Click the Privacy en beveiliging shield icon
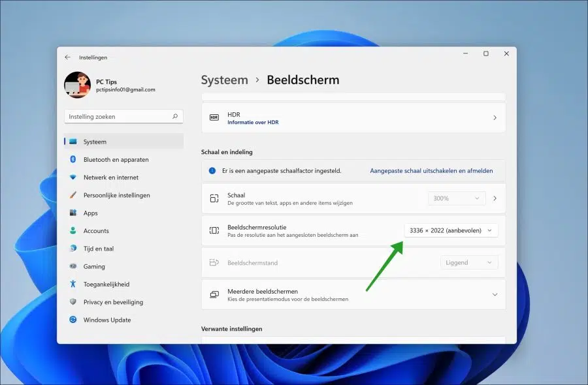This screenshot has height=385, width=588. 73,302
